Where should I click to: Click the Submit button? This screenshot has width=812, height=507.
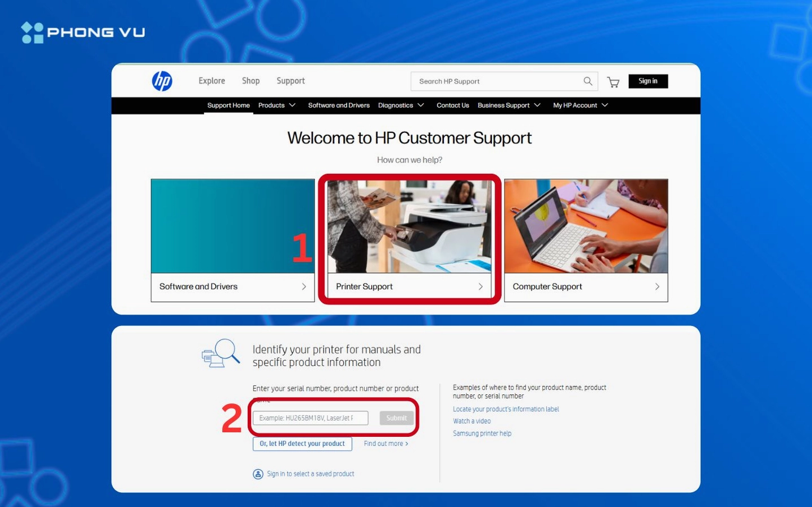(396, 418)
